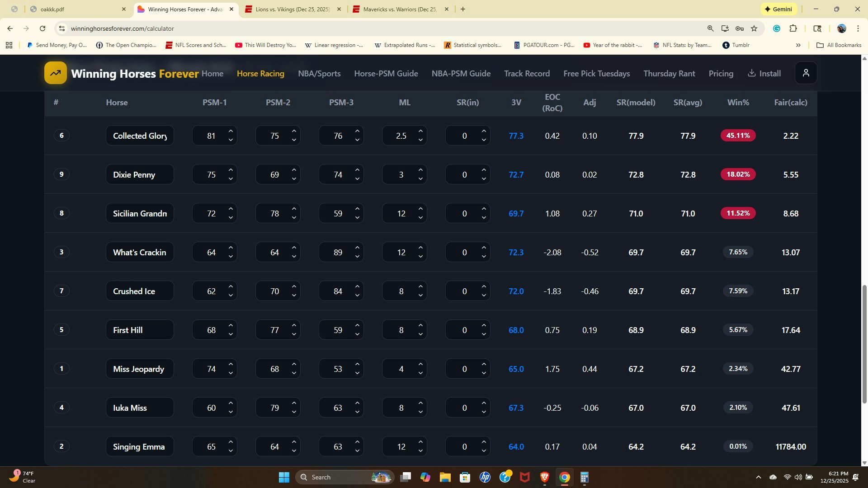Viewport: 868px width, 488px height.
Task: Open the Calculator app in the taskbar
Action: point(584,477)
